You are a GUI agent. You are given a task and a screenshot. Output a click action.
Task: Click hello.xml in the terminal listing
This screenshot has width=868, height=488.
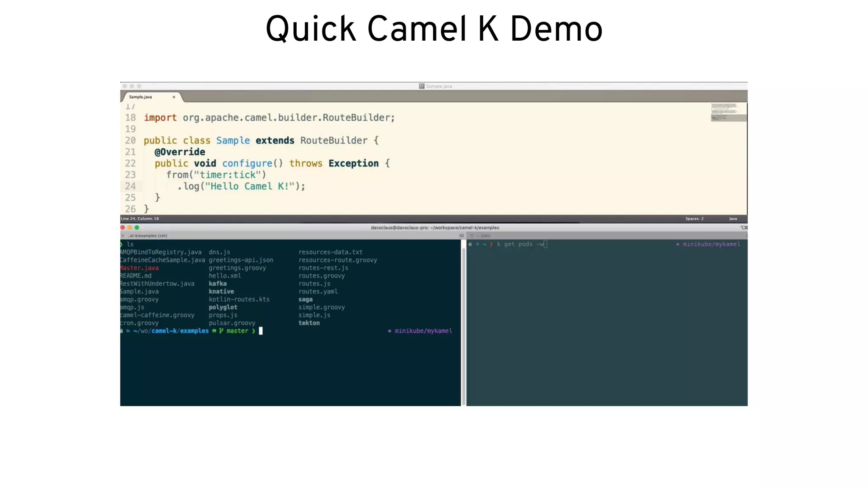[225, 276]
